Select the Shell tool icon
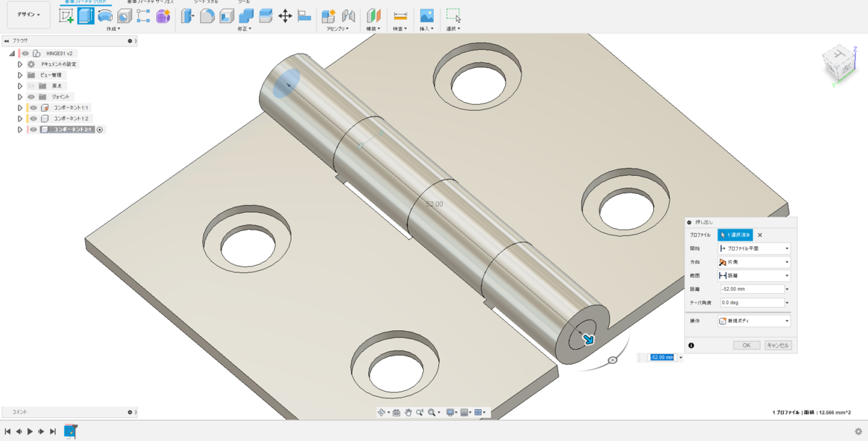Viewport: 868px width, 441px height. [x=227, y=16]
